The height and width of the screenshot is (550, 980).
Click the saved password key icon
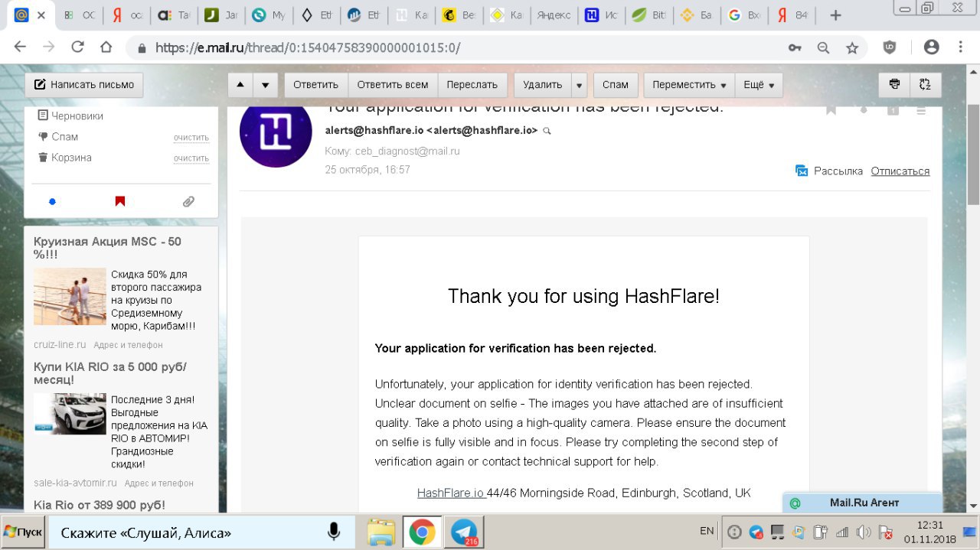click(795, 47)
